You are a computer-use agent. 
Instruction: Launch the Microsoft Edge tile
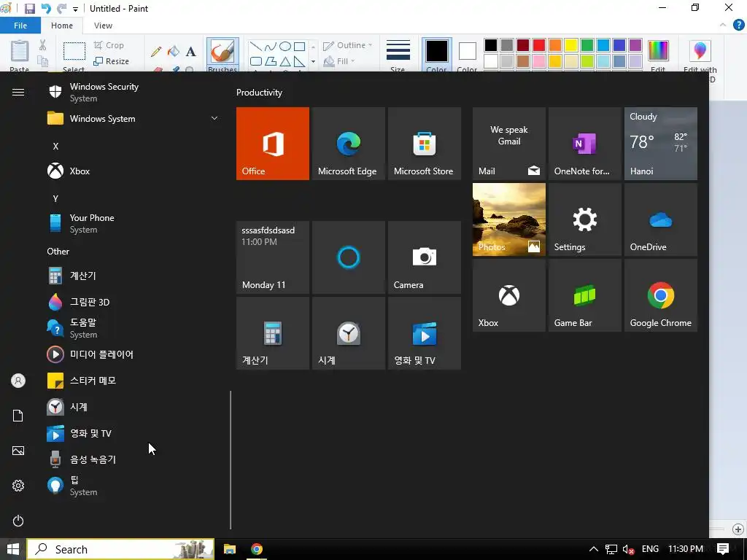[348, 144]
